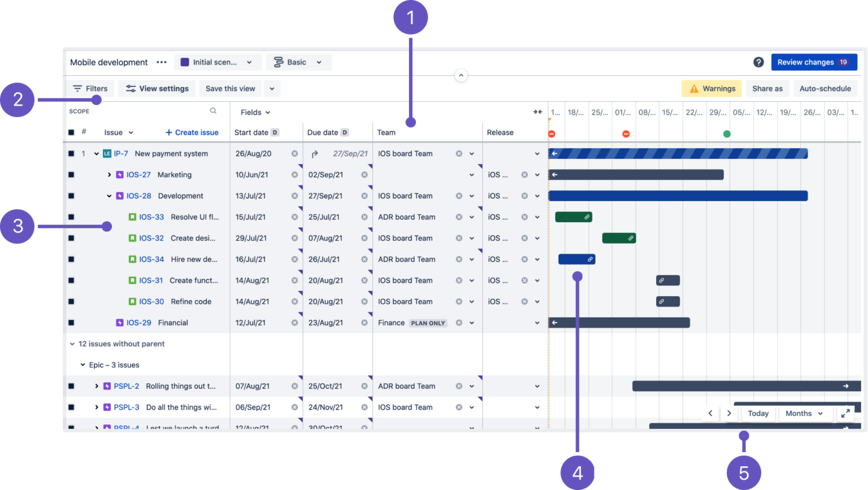Switch views with the Basic selector
This screenshot has width=868, height=490.
click(298, 62)
